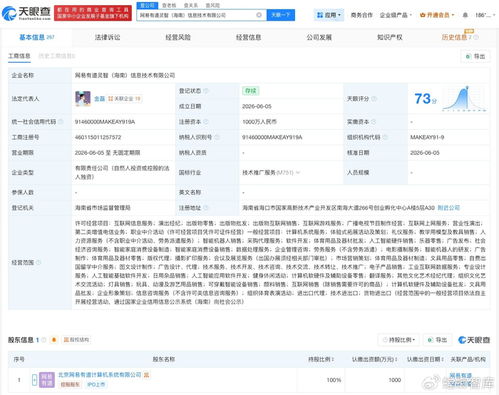Click the 存续 status badge
Screen dimensions: 499x395
click(251, 91)
